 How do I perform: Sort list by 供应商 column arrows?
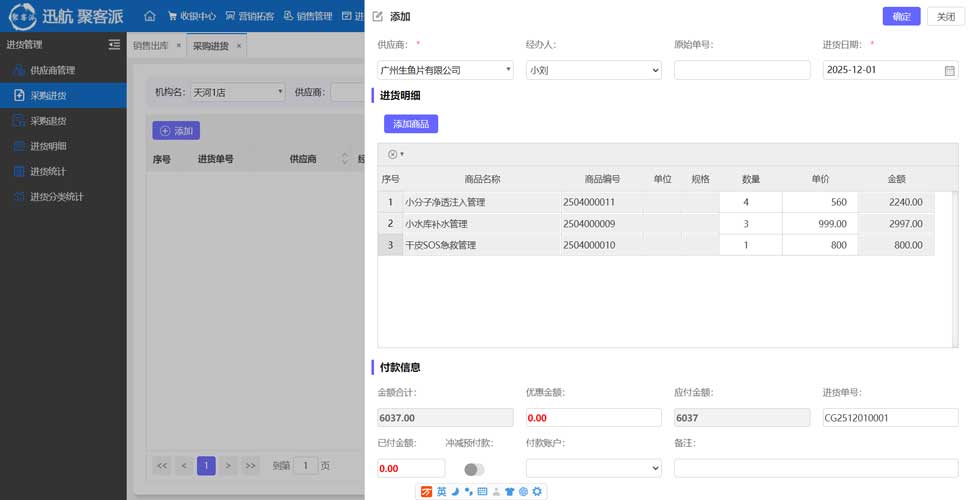[345, 159]
